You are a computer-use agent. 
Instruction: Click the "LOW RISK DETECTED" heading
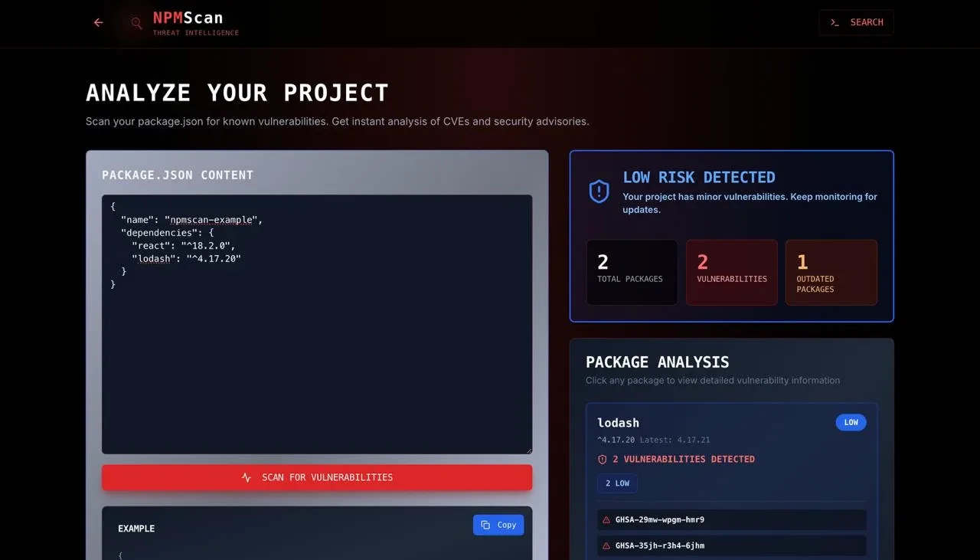(699, 177)
